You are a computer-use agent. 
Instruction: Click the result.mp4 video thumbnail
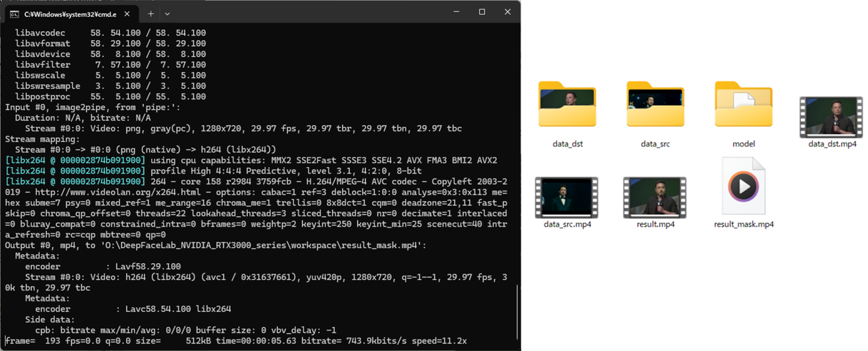(x=655, y=198)
